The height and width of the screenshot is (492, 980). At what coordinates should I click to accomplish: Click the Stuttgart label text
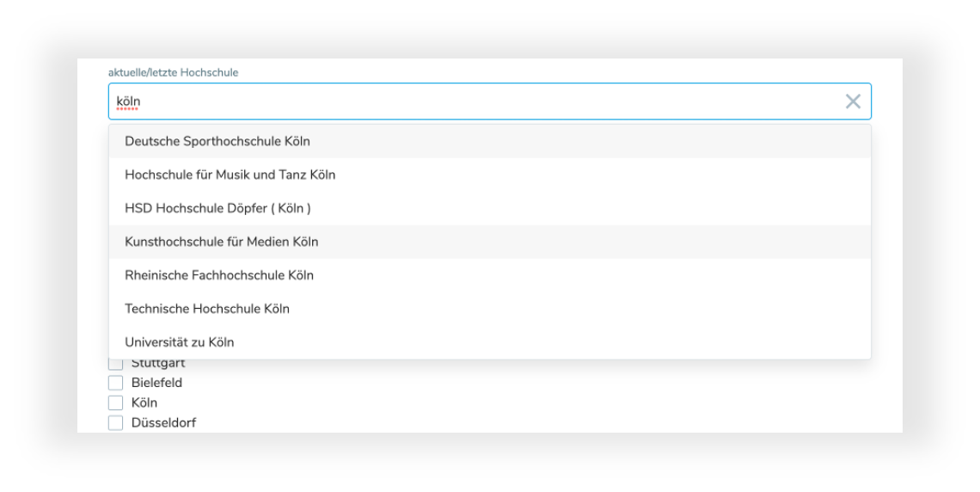pos(158,364)
